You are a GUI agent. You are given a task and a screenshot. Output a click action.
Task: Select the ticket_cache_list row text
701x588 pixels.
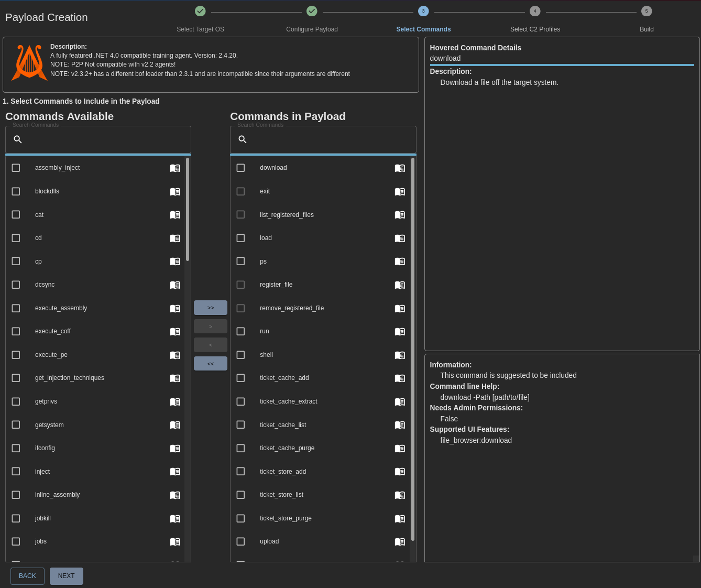click(283, 425)
